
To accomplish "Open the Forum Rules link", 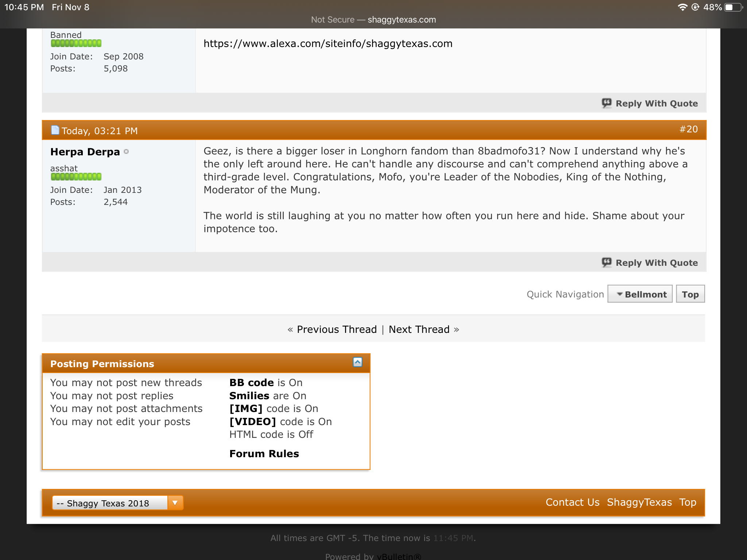I will click(x=264, y=454).
